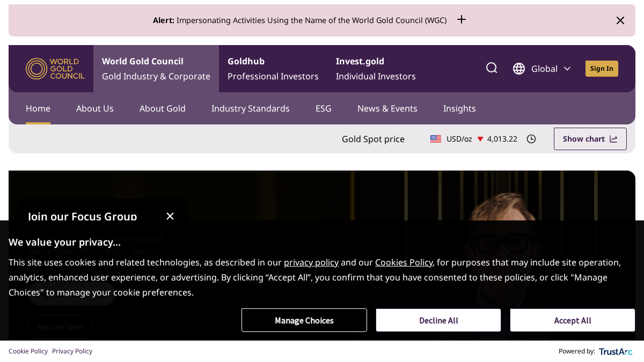Screen dimensions: 644x362
Task: Open the News & Events menu
Action: [x=387, y=108]
